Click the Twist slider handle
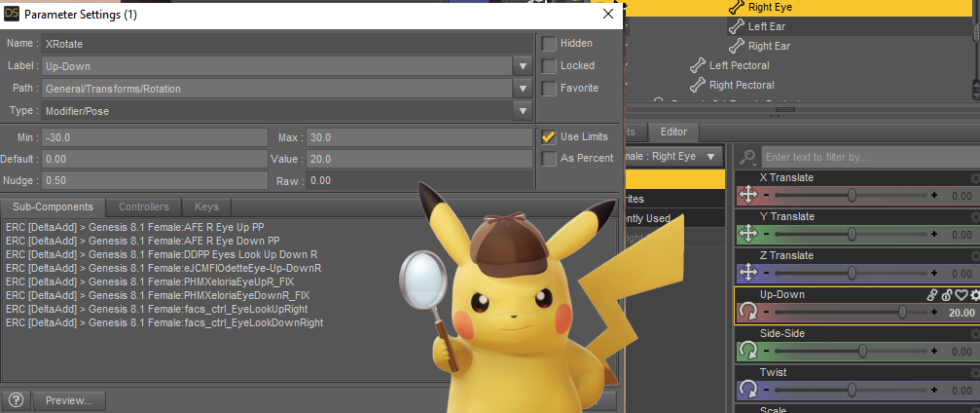The image size is (980, 413). coord(852,390)
